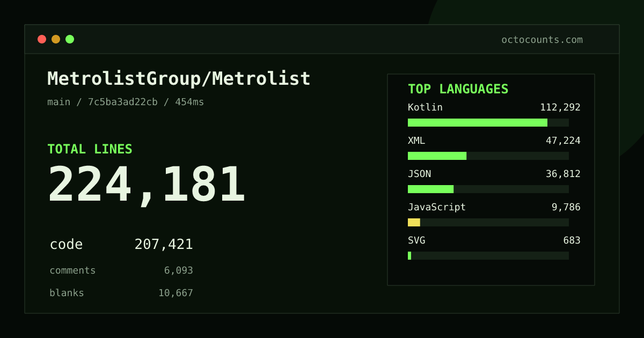The image size is (644, 338).
Task: Select the 9,786 JavaScript line count
Action: click(566, 207)
